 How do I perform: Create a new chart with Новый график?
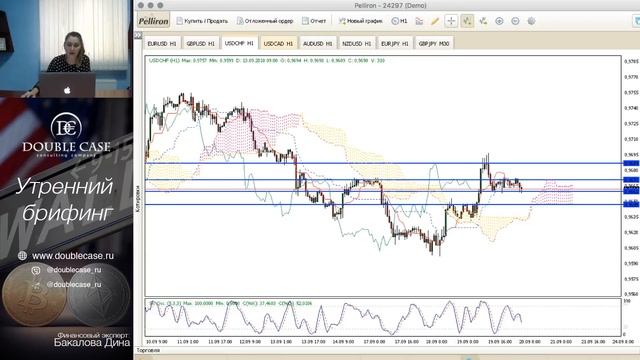click(360, 21)
